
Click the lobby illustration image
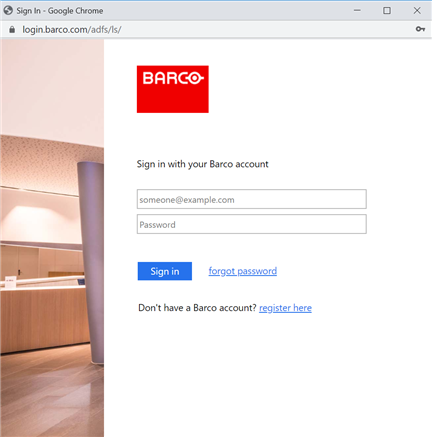coord(52,238)
